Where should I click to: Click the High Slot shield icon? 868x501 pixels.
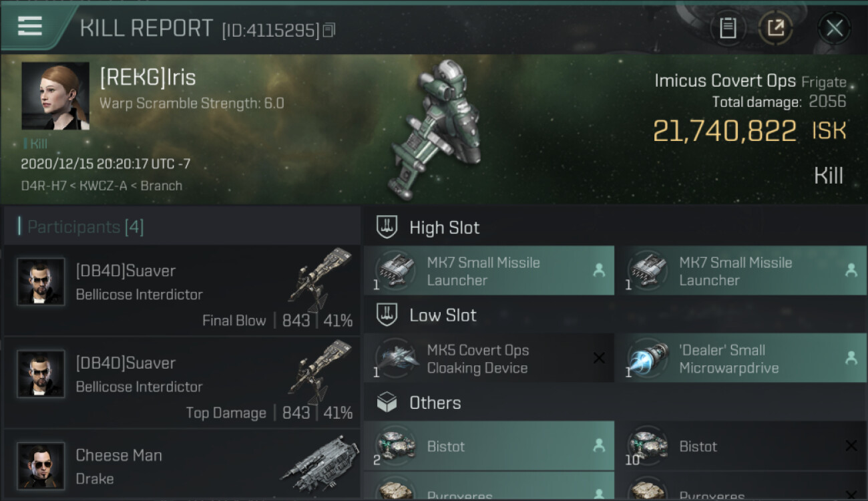coord(387,227)
